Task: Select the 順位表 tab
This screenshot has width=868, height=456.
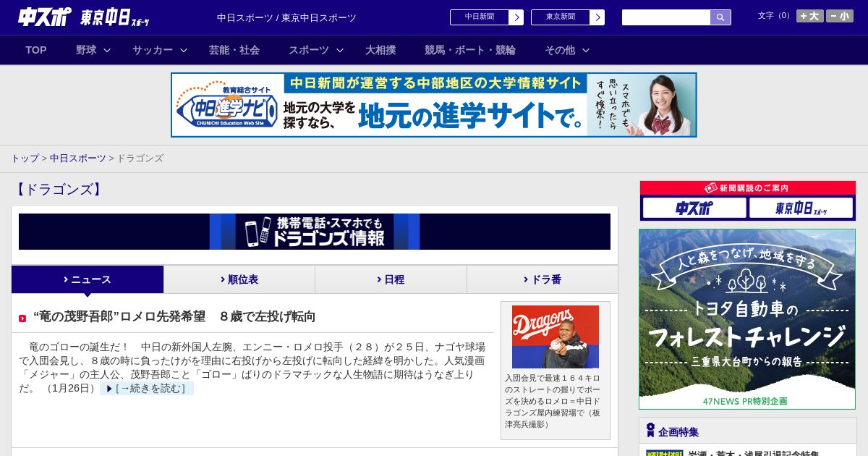Action: pos(239,279)
